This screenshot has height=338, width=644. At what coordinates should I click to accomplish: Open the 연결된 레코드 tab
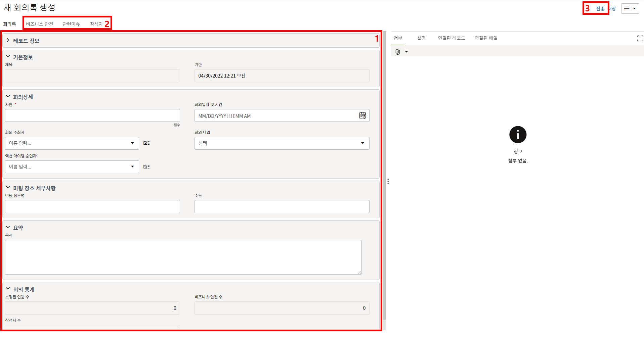(x=451, y=38)
